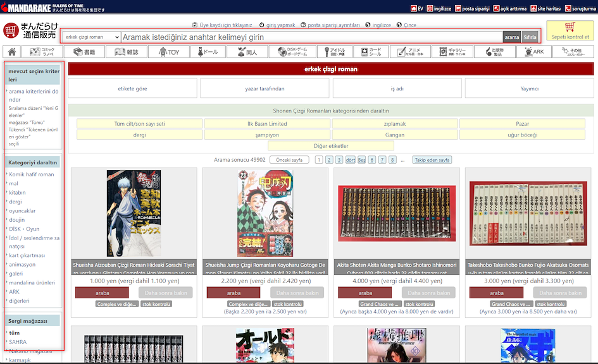Open the アニメ cel category
This screenshot has height=364, width=598.
pos(410,52)
